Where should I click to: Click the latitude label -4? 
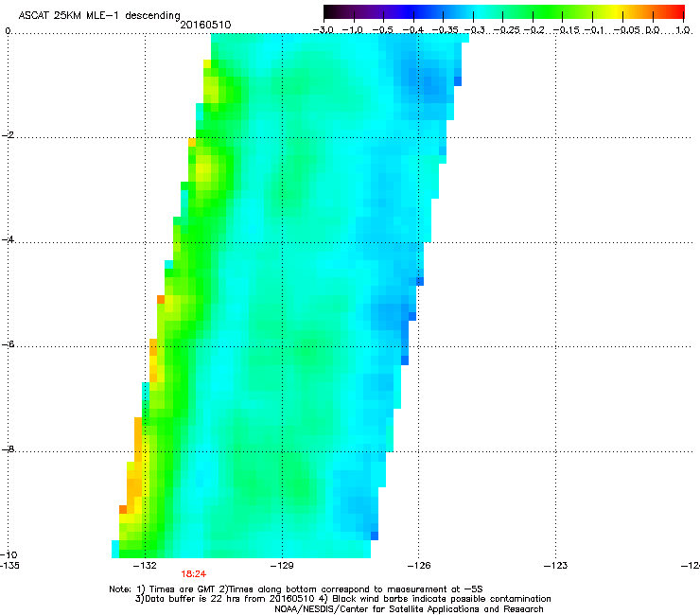(8, 239)
